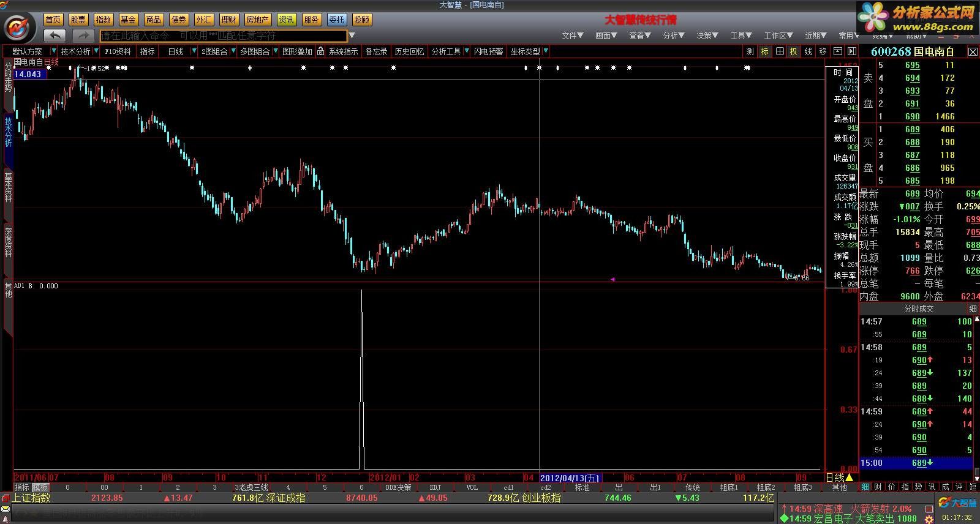Click the 系统指示 toolbar item
Viewport: 980px width, 524px height.
343,51
